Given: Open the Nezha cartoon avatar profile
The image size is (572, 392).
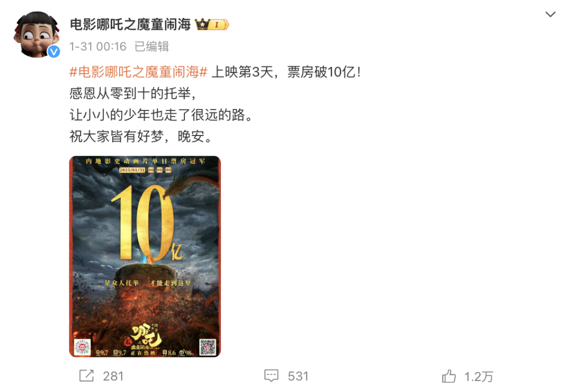Looking at the screenshot, I should click(x=36, y=34).
